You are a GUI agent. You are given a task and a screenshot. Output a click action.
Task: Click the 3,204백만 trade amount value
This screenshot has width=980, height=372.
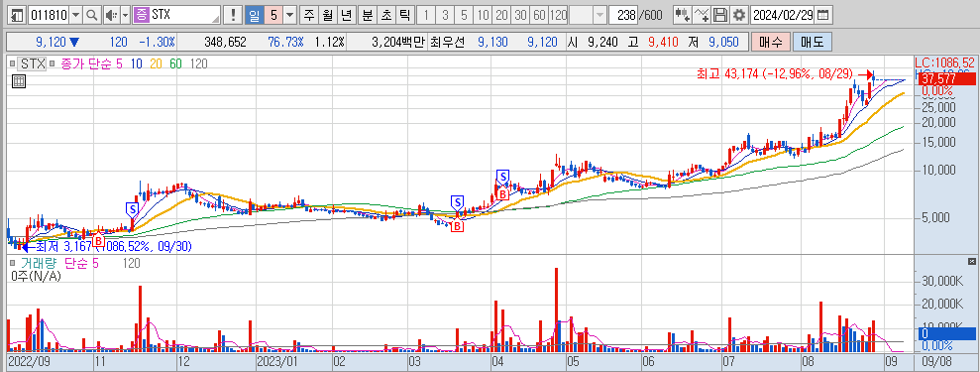(397, 43)
